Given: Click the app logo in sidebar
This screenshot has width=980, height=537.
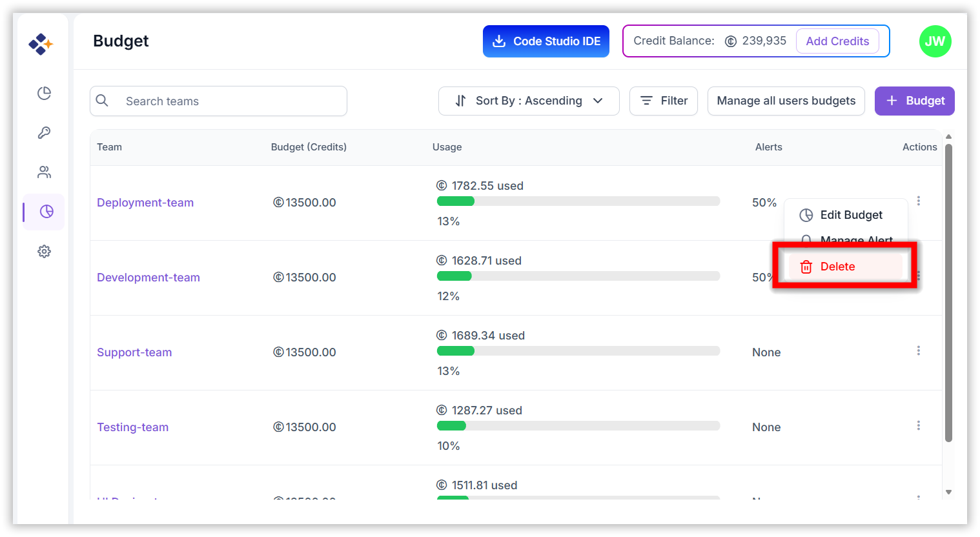Looking at the screenshot, I should pyautogui.click(x=41, y=44).
